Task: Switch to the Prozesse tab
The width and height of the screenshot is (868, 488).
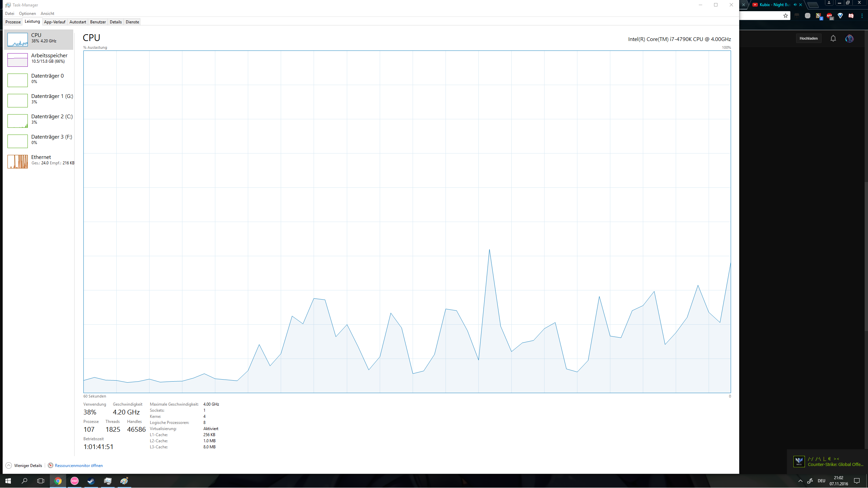Action: click(x=13, y=22)
